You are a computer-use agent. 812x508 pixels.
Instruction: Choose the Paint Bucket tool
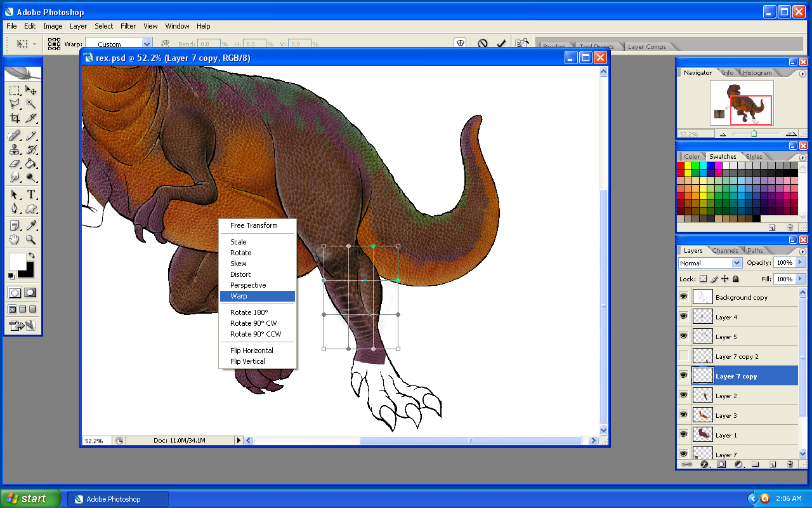(x=30, y=164)
